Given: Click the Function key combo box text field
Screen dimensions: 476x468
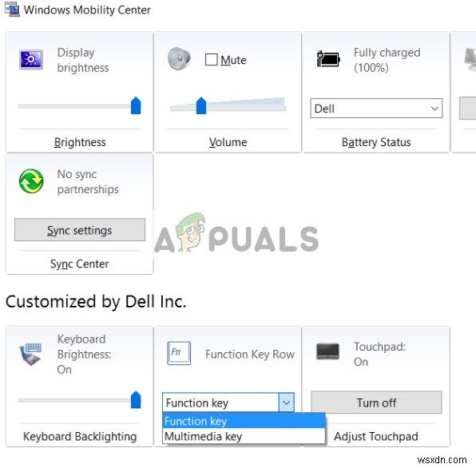Looking at the screenshot, I should click(220, 403).
